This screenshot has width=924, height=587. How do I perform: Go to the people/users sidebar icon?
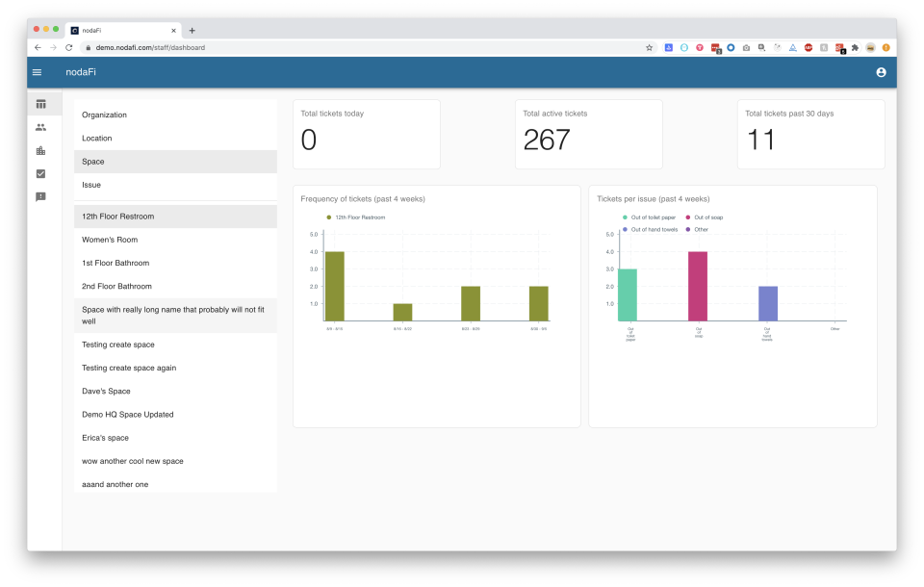point(40,127)
